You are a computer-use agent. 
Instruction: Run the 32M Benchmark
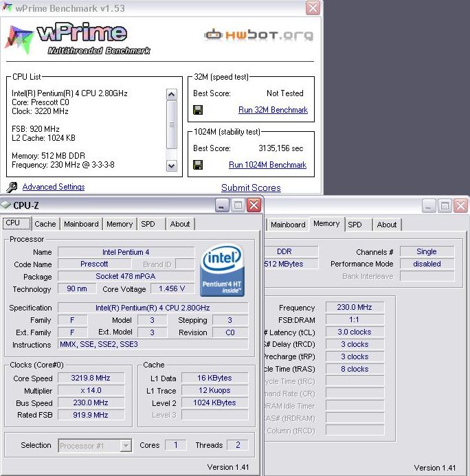[x=273, y=110]
